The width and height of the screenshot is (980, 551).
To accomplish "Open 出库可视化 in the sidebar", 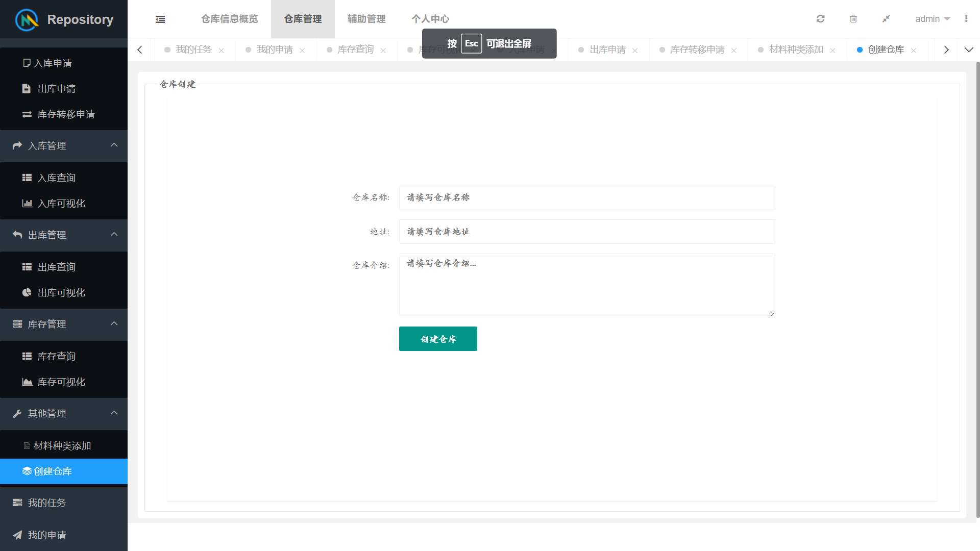I will click(x=61, y=293).
